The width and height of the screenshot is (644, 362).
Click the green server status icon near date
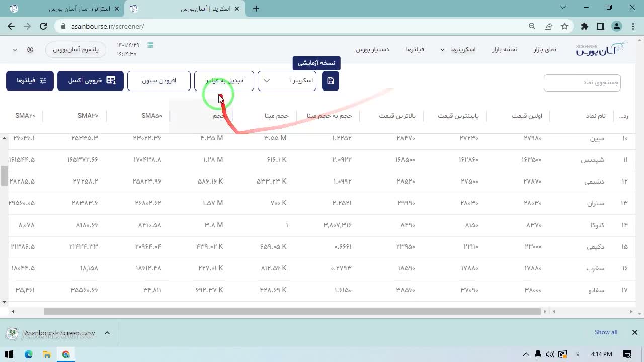[x=150, y=45]
